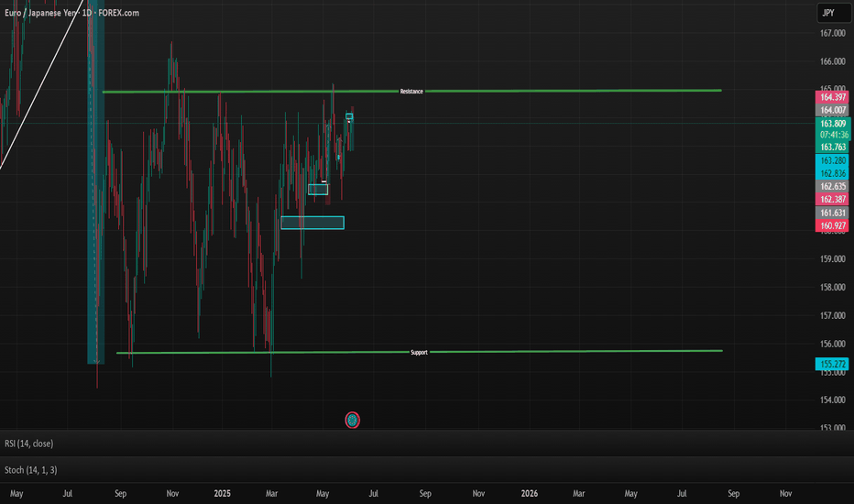Select the Stoch (14, 1, 3) indicator legend
The width and height of the screenshot is (854, 504).
tap(30, 470)
